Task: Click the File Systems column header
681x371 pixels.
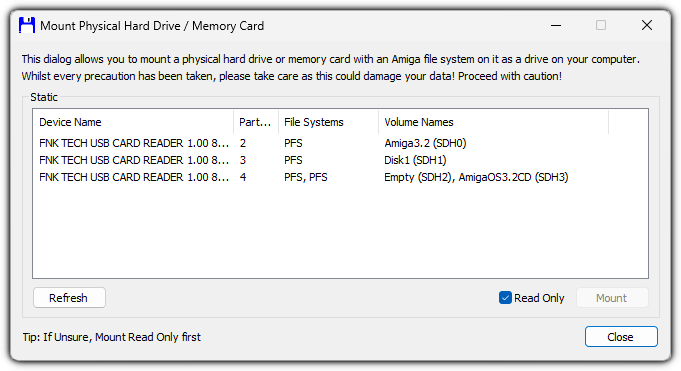Action: [328, 122]
